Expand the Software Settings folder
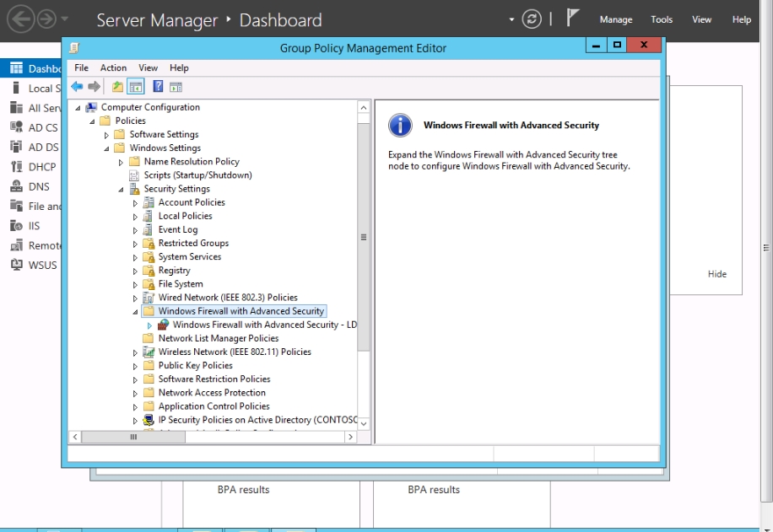The image size is (773, 532). click(x=106, y=135)
